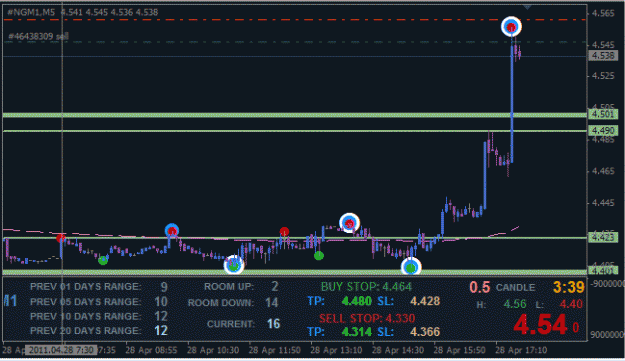Viewport: 625px width, 361px height.
Task: Click the crosshair date label 2011.04.28 7:30
Action: pos(61,350)
